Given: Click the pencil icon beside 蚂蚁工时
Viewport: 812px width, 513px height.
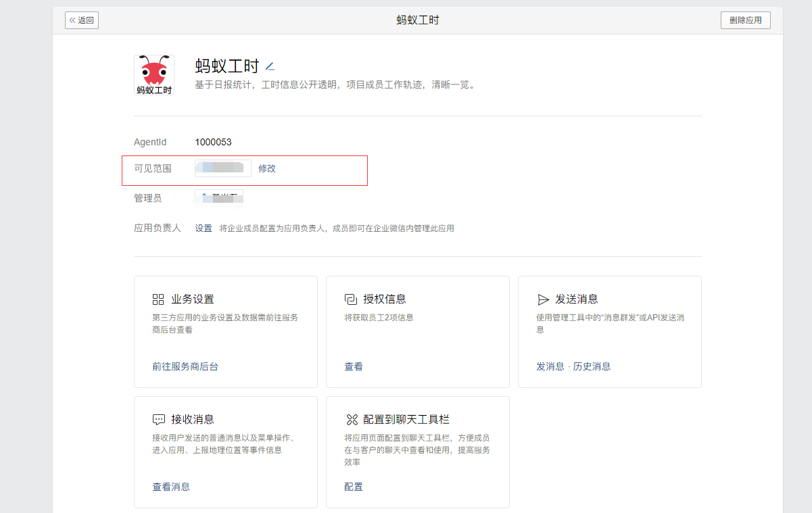Looking at the screenshot, I should [270, 66].
